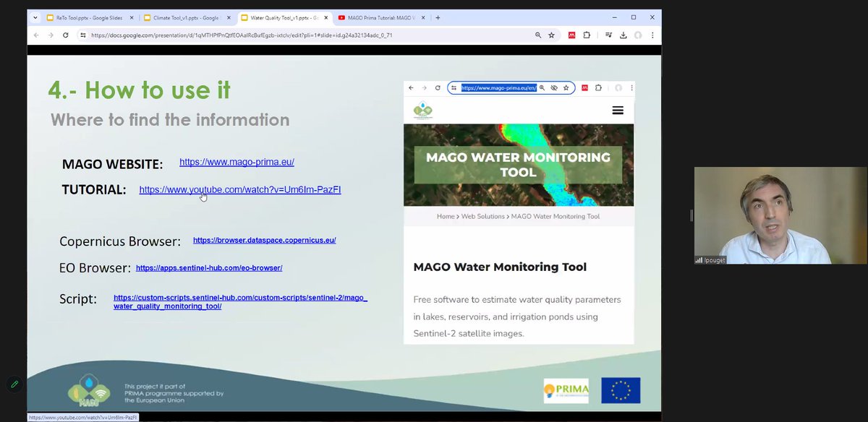This screenshot has height=422, width=868.
Task: Open the Chrome downloads icon
Action: click(623, 35)
